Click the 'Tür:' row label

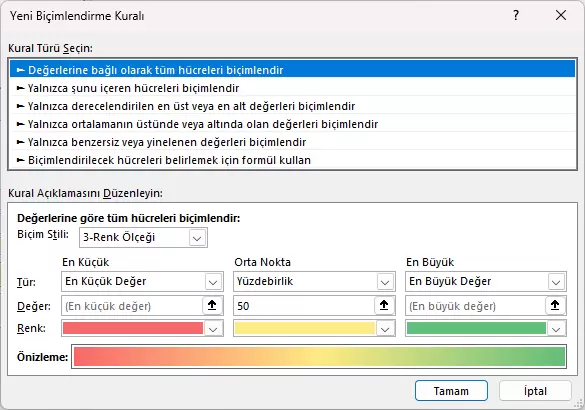26,282
